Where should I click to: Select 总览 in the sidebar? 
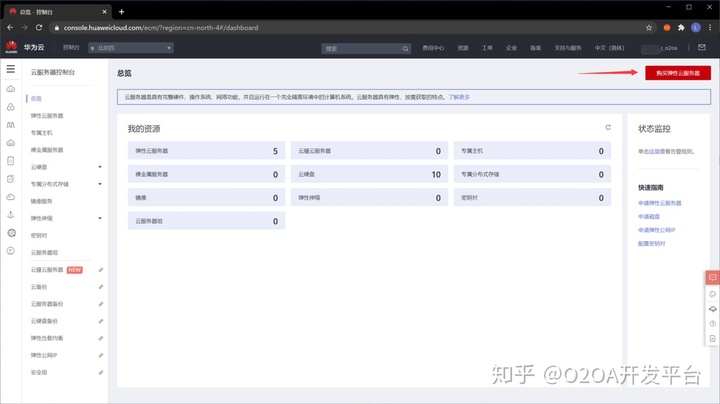click(x=36, y=99)
